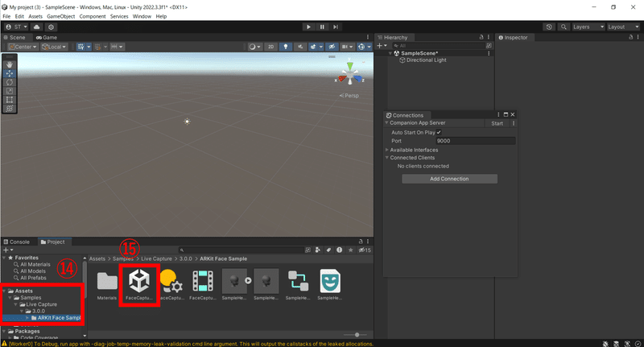This screenshot has width=644, height=347.
Task: Select the SampleHead mask-face asset
Action: (x=330, y=285)
